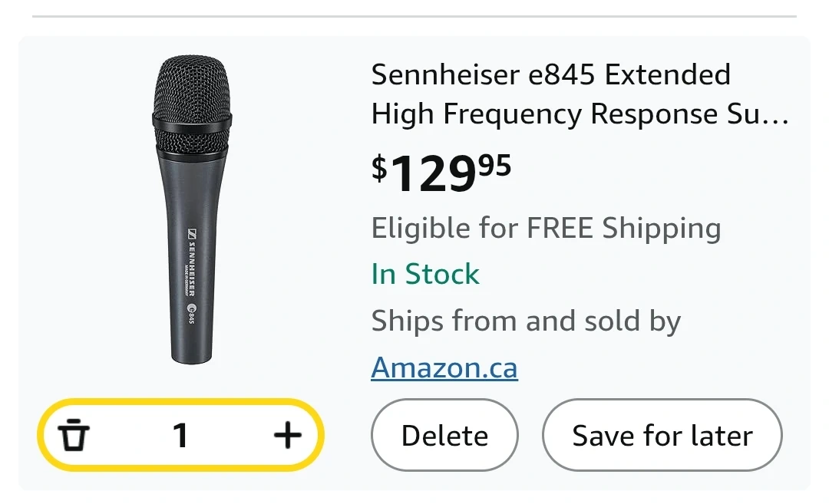Click the Save for later button
Screen dimensions: 829x504
click(662, 435)
